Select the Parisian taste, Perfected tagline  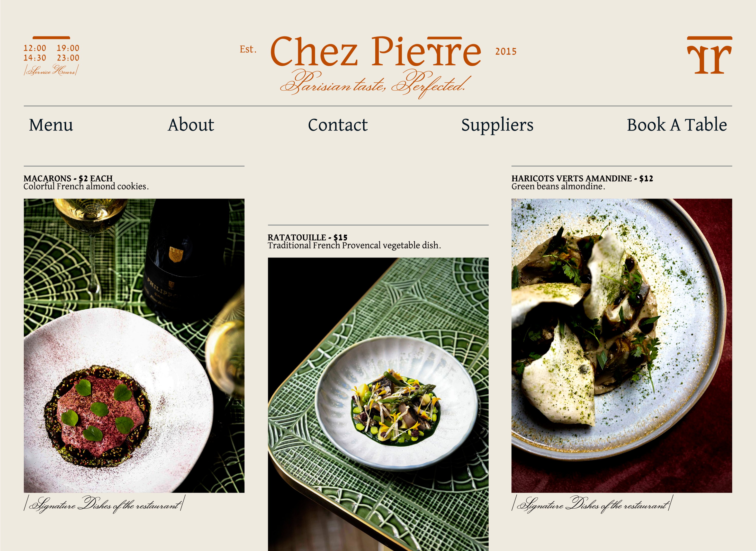coord(376,84)
